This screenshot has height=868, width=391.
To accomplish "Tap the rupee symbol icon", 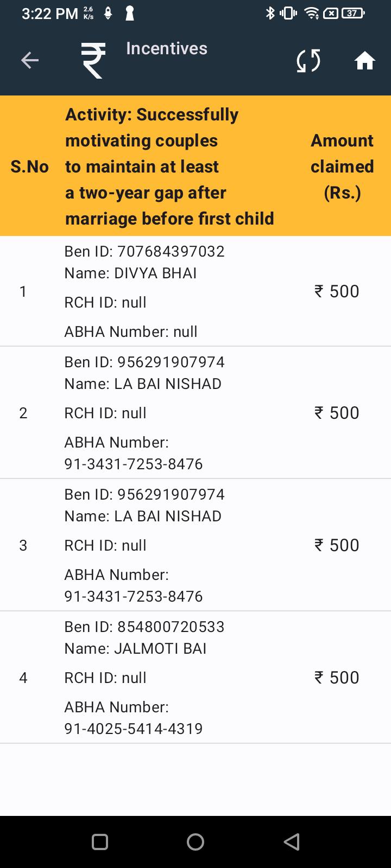I will click(x=93, y=60).
